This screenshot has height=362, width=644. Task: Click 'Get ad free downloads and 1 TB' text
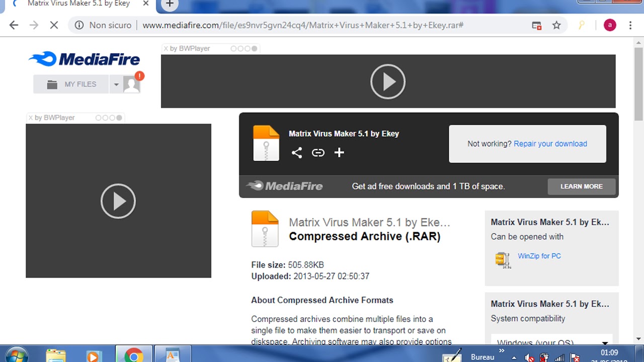[x=428, y=186]
